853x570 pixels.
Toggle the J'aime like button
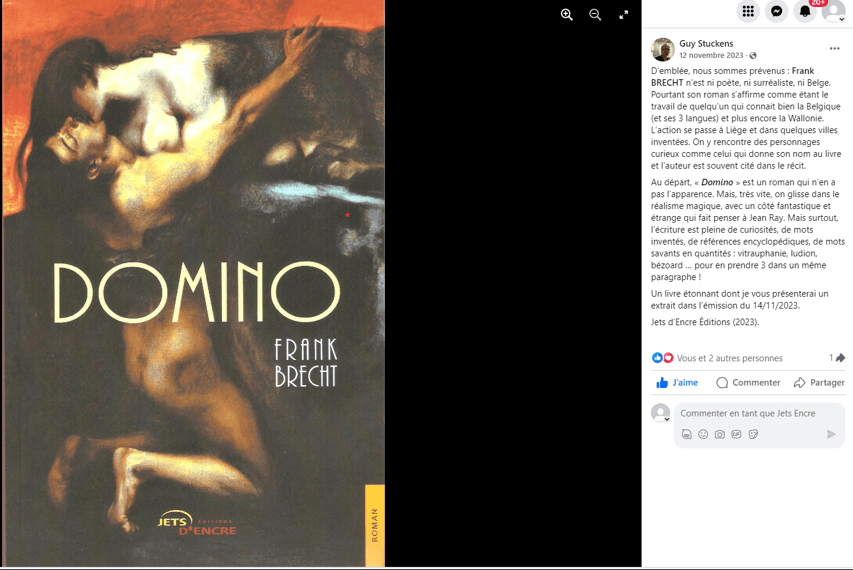(x=677, y=383)
